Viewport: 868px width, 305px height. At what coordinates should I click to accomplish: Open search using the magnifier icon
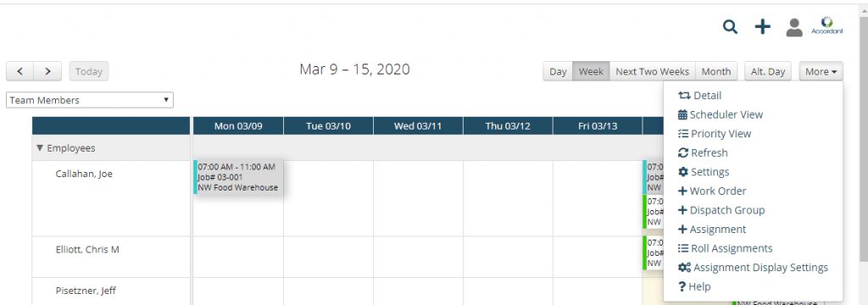coord(731,26)
